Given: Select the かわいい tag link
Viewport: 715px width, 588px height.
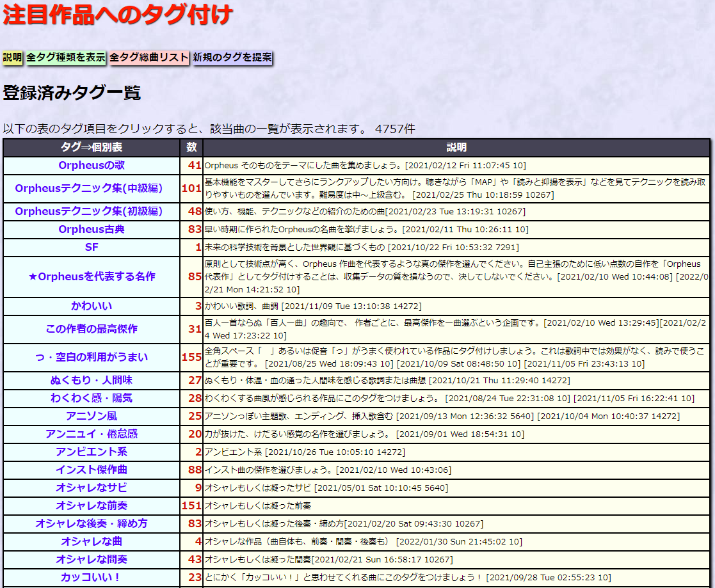Looking at the screenshot, I should click(92, 306).
